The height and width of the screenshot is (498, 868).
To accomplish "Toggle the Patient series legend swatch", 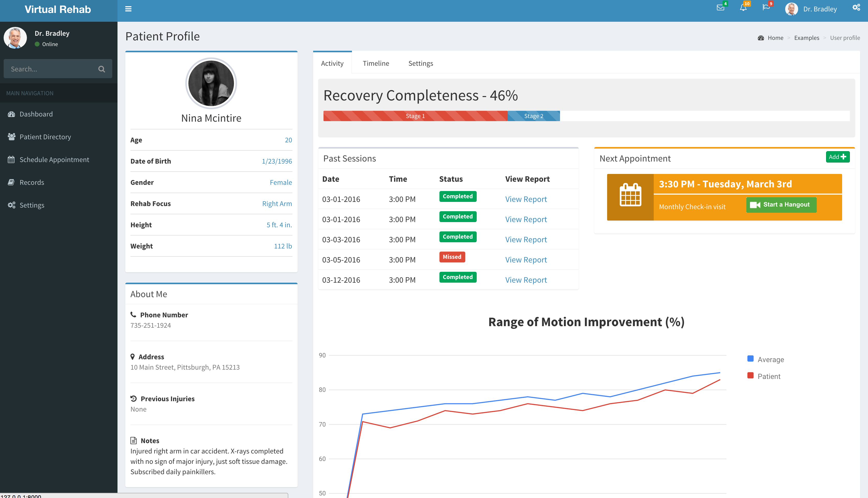I will coord(750,376).
